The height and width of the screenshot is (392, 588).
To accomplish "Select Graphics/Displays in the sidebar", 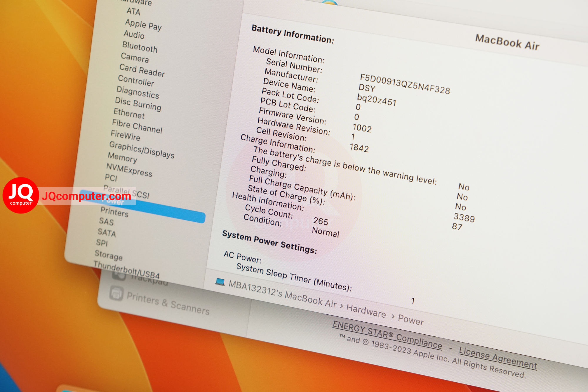I will coord(142,150).
